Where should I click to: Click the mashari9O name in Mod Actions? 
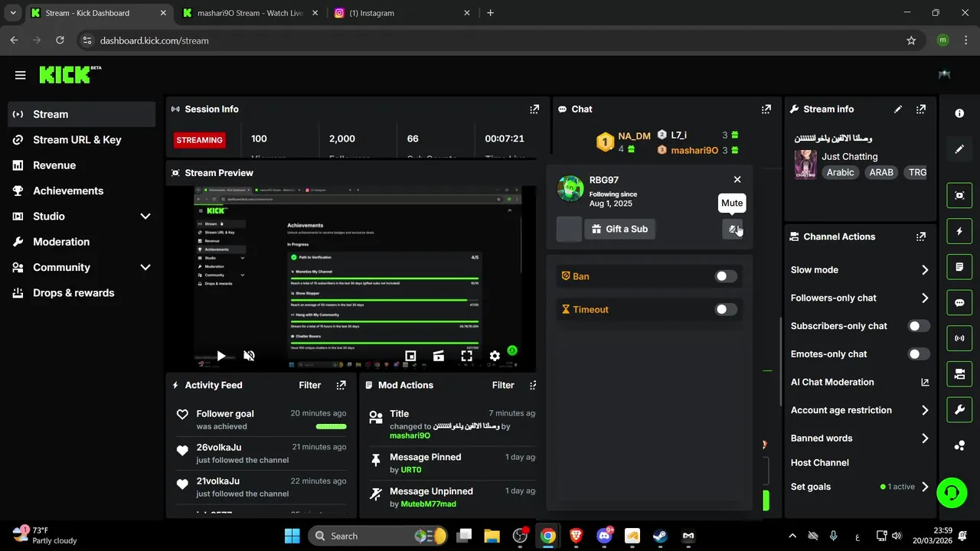click(x=410, y=435)
